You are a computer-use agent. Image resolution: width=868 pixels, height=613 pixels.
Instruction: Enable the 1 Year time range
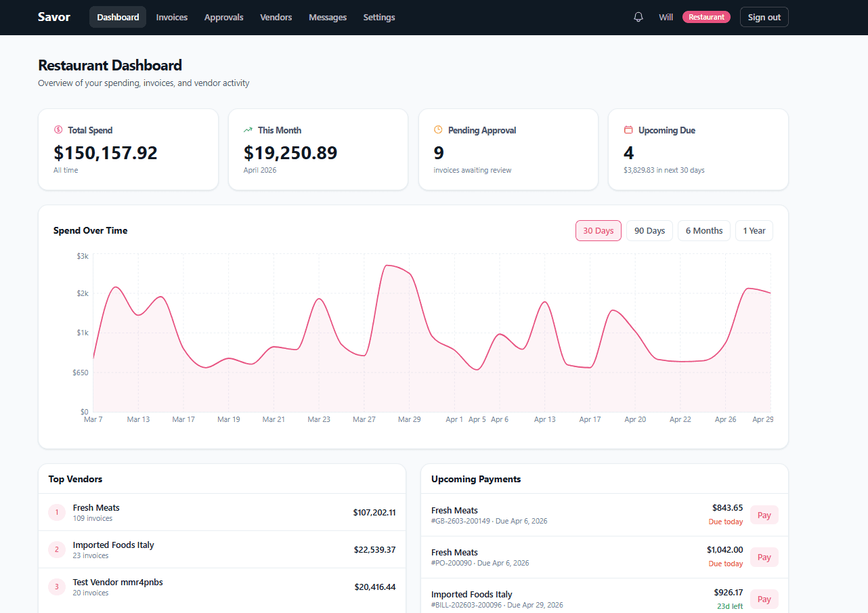coord(754,230)
